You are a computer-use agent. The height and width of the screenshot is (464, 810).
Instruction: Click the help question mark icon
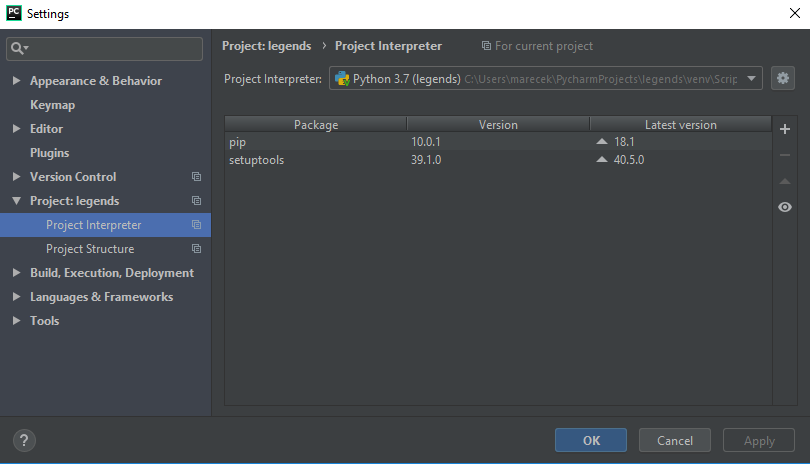click(x=25, y=440)
